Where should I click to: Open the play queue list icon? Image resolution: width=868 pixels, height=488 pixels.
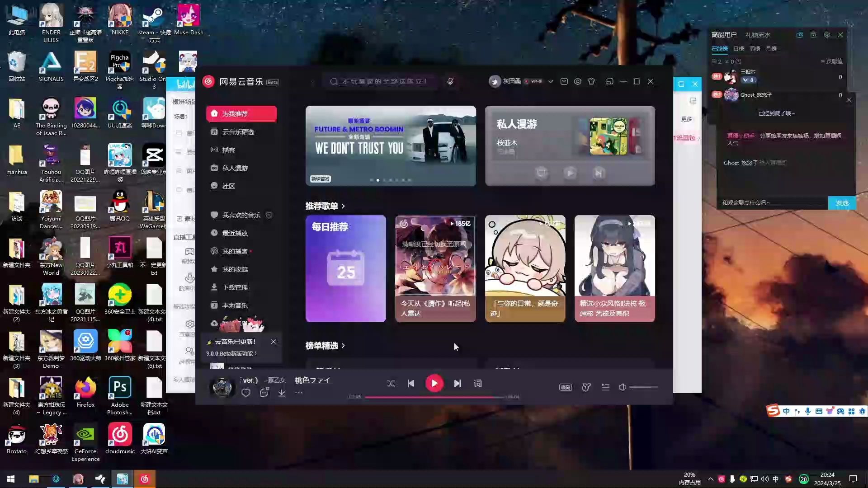605,387
